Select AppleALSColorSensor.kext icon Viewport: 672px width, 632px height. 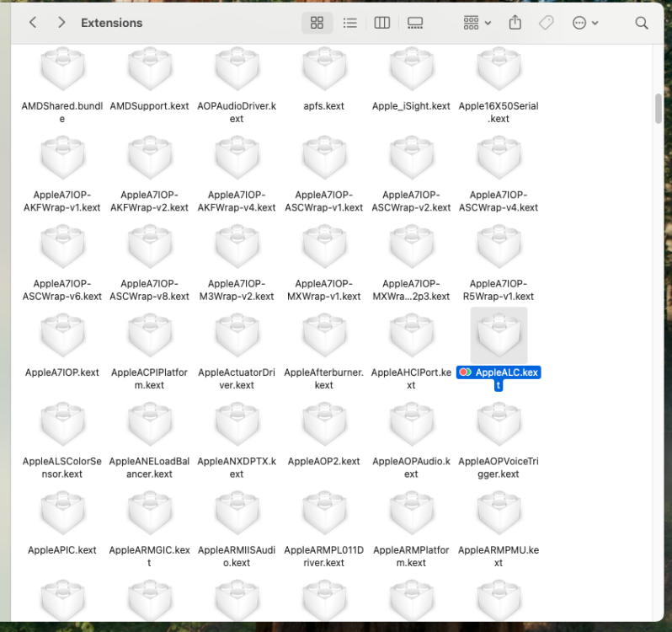click(x=62, y=424)
